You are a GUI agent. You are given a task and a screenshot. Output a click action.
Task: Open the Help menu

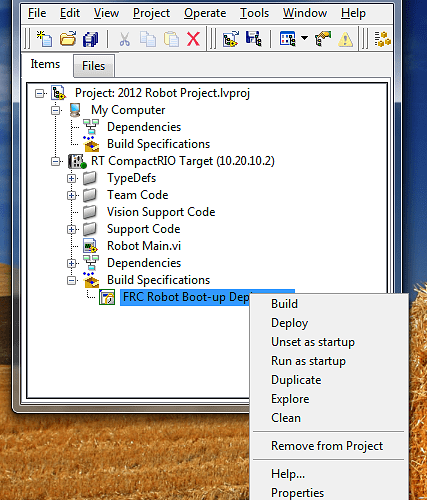353,13
